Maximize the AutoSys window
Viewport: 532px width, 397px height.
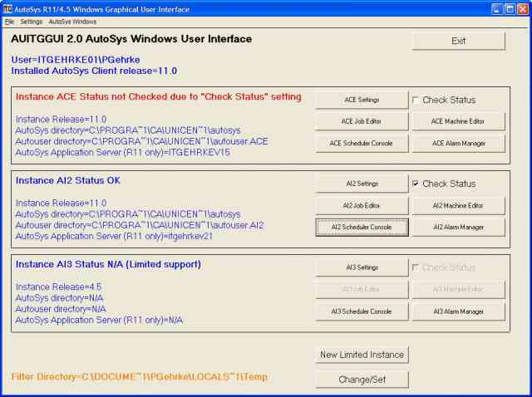(x=510, y=9)
